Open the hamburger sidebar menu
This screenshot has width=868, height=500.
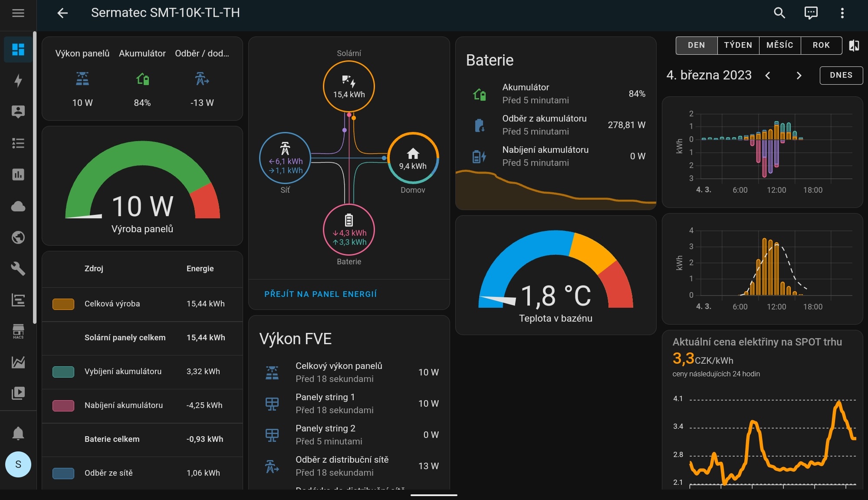point(18,13)
